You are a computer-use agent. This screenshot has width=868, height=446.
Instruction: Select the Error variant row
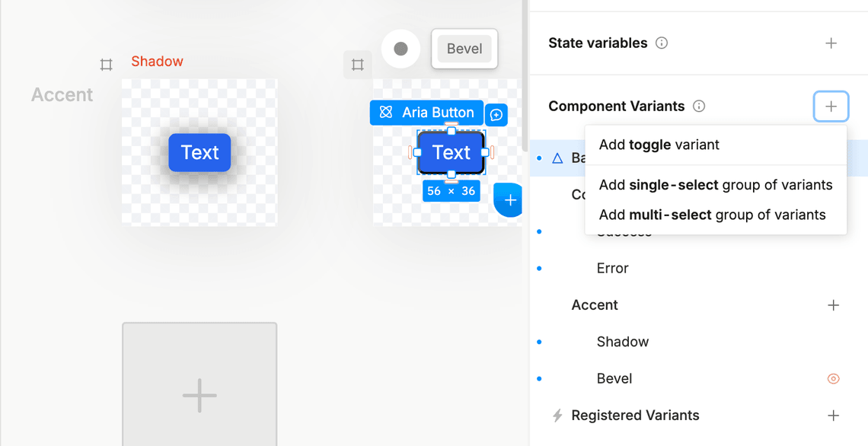612,269
